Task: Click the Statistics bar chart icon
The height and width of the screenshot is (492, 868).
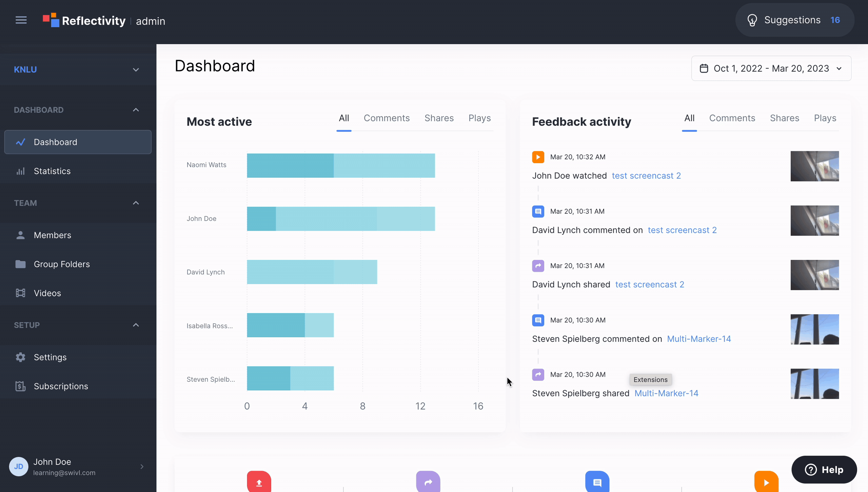Action: tap(20, 171)
